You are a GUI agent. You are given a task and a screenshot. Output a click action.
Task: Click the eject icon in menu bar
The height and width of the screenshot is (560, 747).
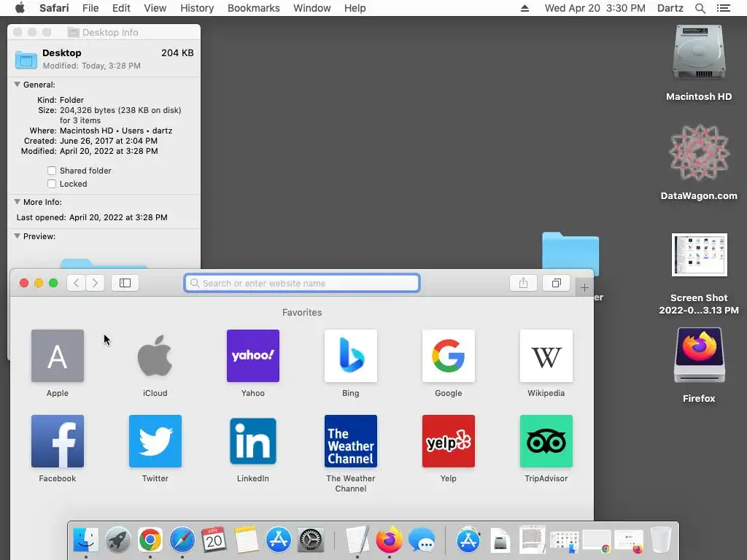525,8
